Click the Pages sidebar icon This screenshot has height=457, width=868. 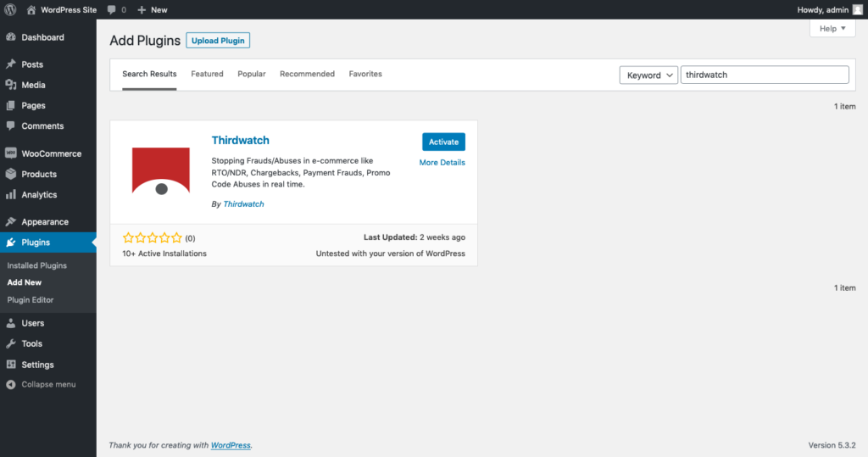click(x=10, y=105)
